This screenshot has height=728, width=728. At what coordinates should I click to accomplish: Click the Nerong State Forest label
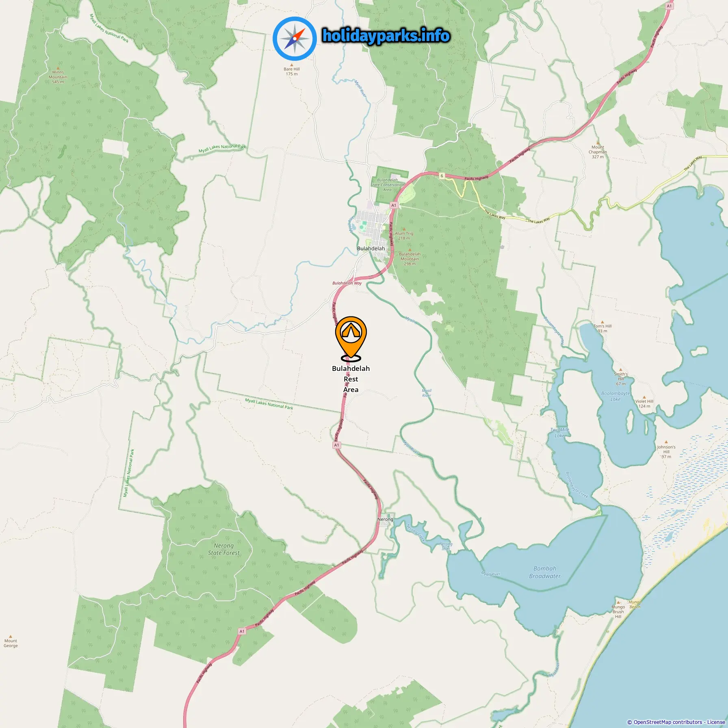[x=224, y=549]
